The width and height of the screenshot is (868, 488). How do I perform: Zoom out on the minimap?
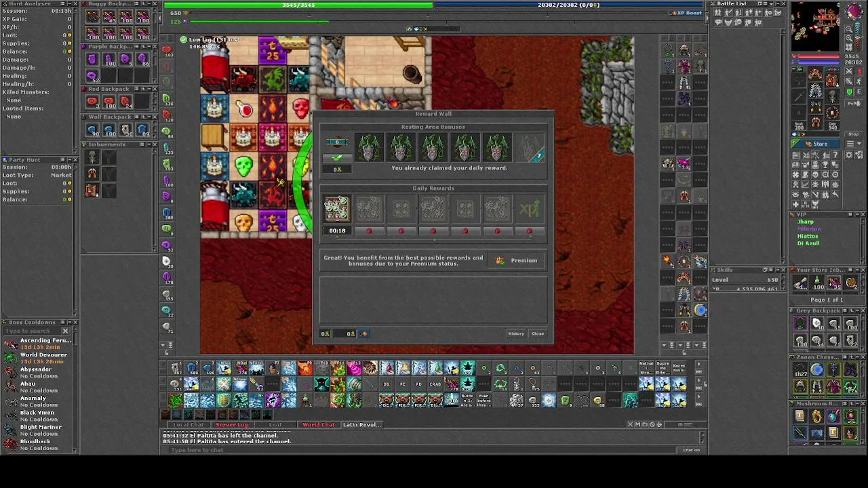(848, 29)
